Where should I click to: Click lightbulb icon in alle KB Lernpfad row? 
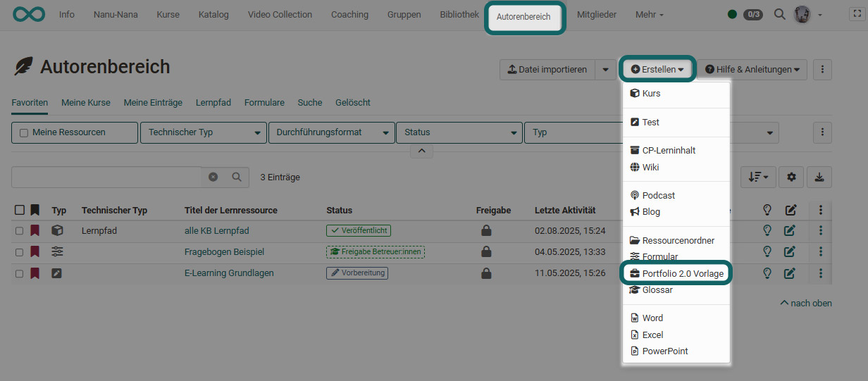pyautogui.click(x=767, y=230)
